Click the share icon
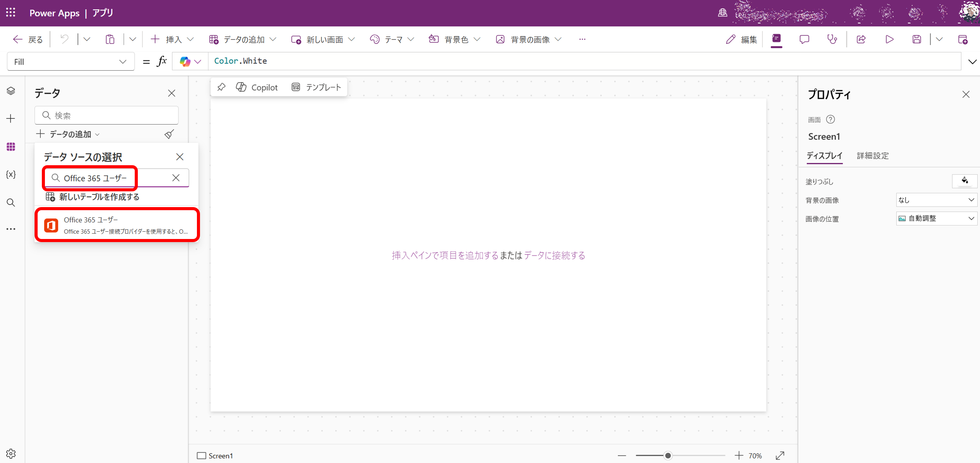The height and width of the screenshot is (463, 980). [861, 39]
